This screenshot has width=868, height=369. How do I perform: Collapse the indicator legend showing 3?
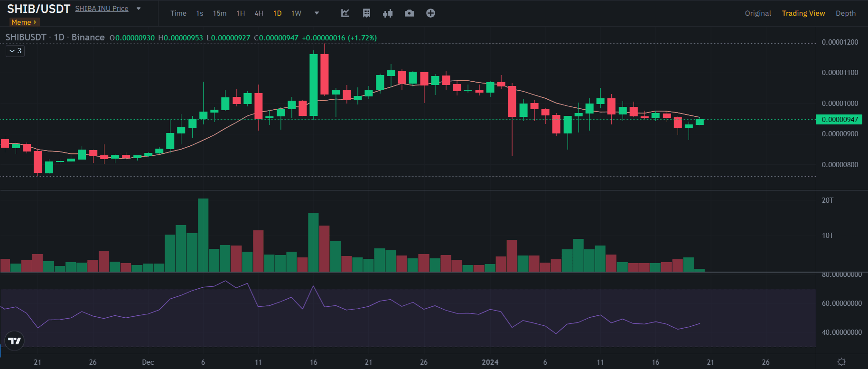pyautogui.click(x=15, y=51)
